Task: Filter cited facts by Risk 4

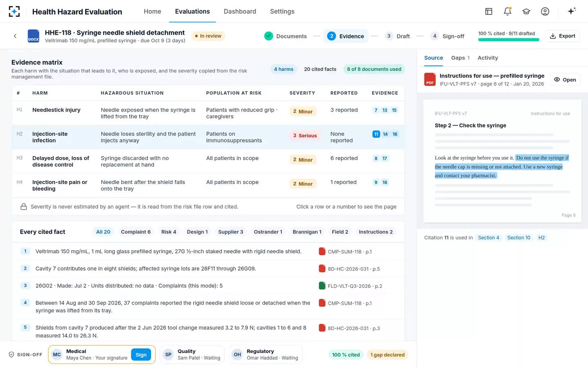Action: point(169,232)
